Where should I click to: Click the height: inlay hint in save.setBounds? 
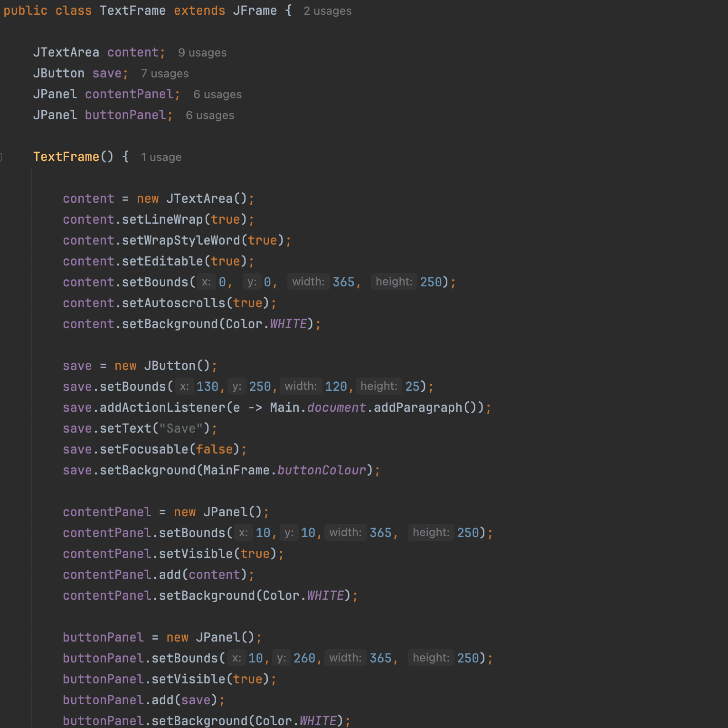click(x=378, y=386)
